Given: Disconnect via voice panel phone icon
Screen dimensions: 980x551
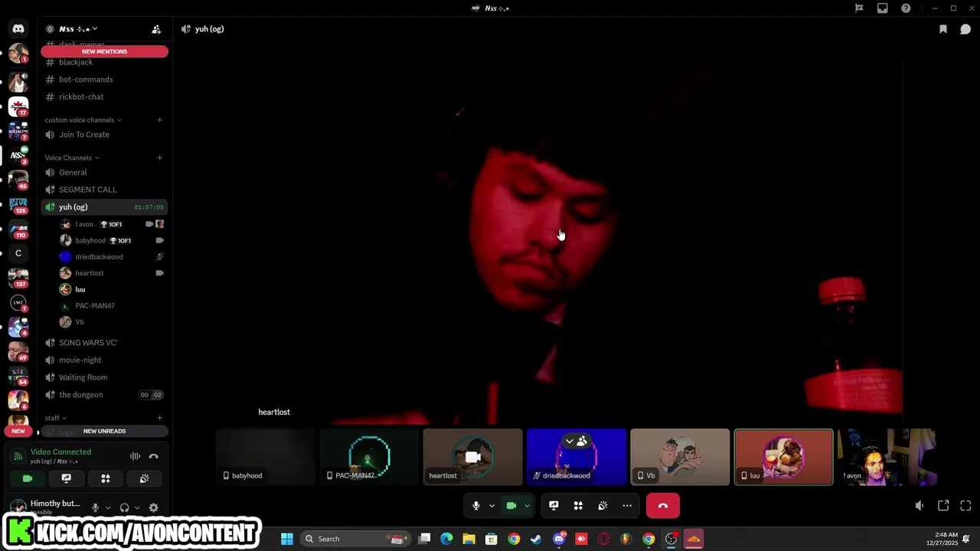Looking at the screenshot, I should tap(153, 456).
